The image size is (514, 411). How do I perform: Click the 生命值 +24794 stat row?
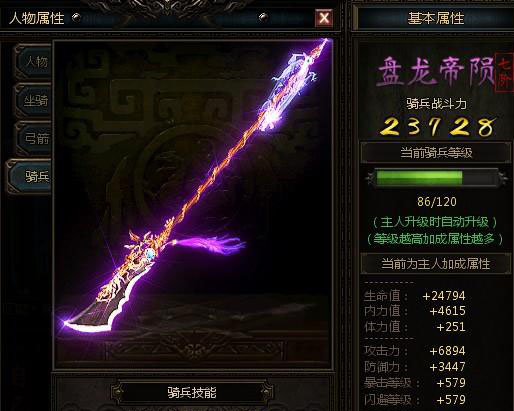pos(415,296)
